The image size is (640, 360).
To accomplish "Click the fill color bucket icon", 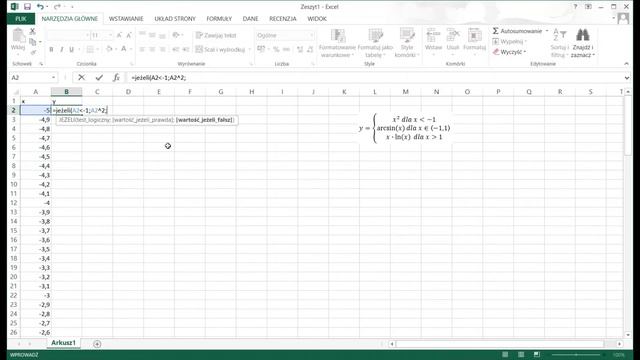I will tap(109, 49).
